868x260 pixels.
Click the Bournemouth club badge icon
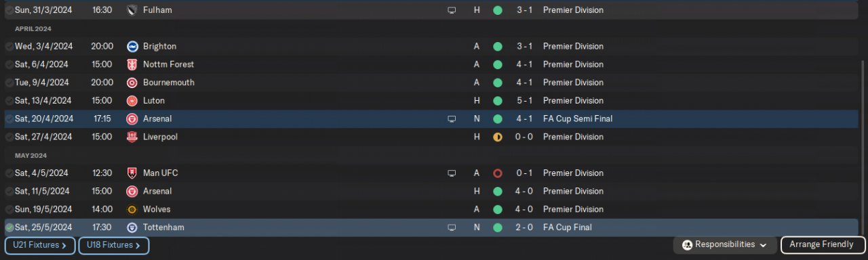pyautogui.click(x=132, y=83)
